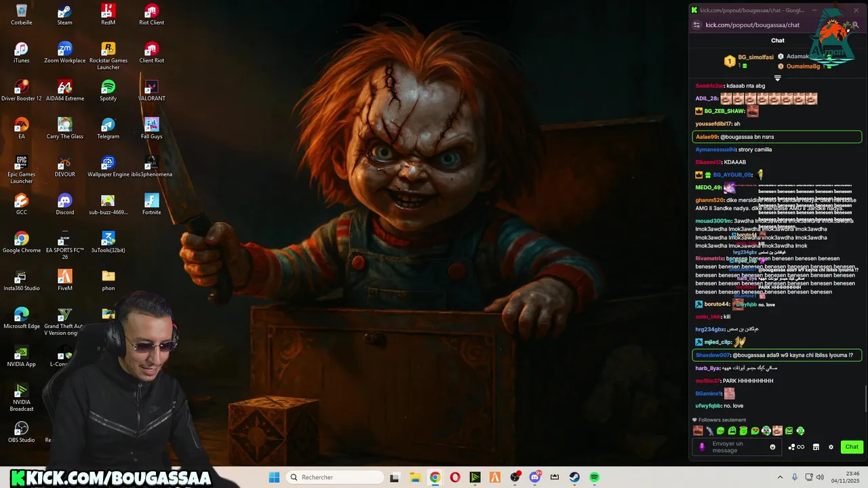Select the sub-buzz image file icon

[x=108, y=204]
